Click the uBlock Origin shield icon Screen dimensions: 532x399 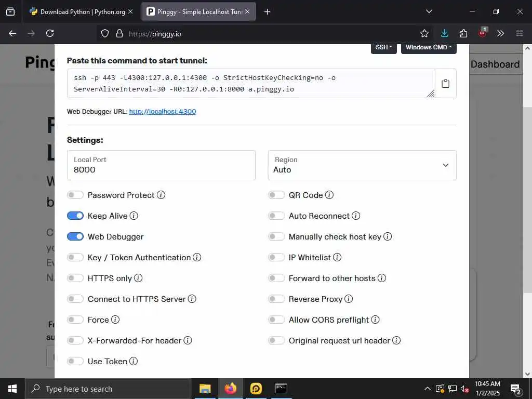[x=483, y=33]
